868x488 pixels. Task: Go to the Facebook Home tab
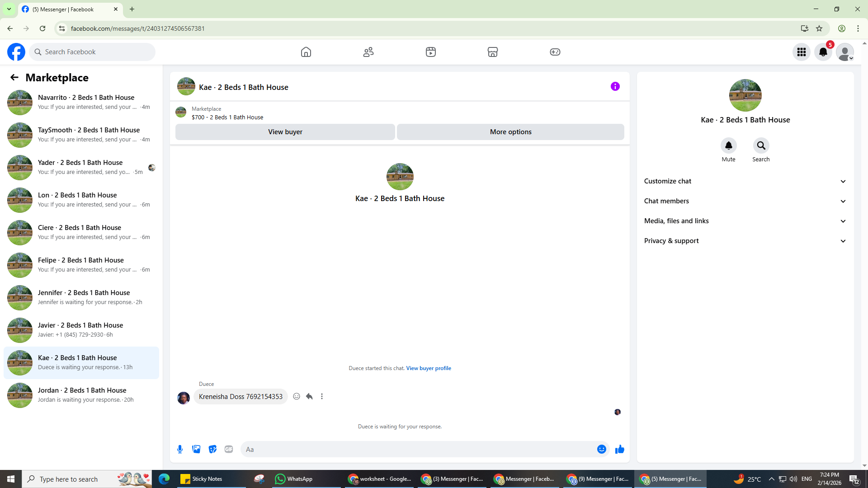click(306, 52)
